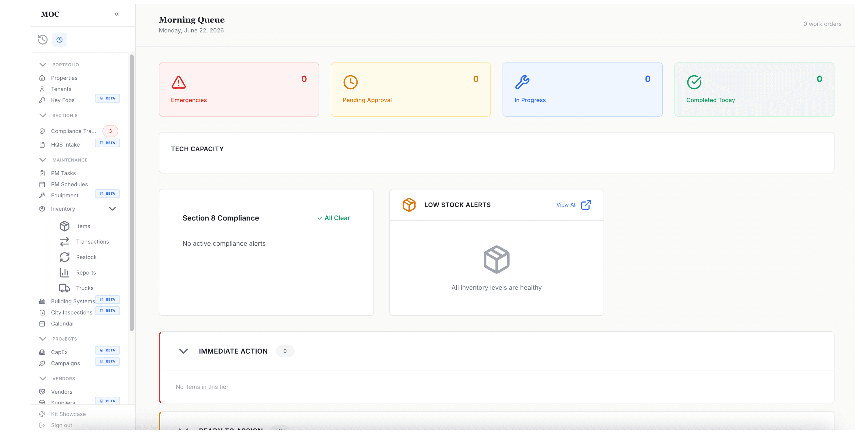Click the Key Fobs key icon
The width and height of the screenshot is (868, 434).
[42, 100]
